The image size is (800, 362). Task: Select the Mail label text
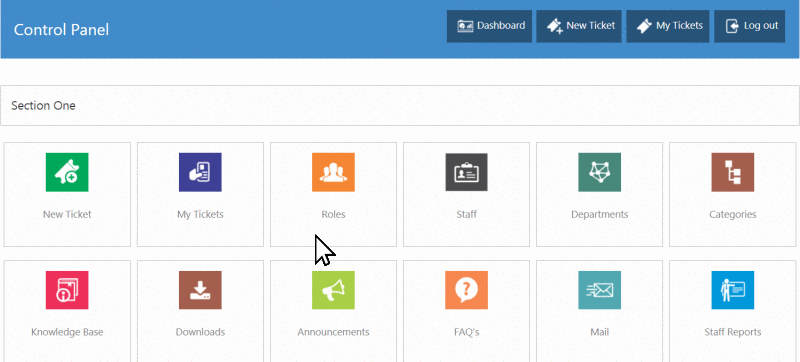click(x=599, y=332)
